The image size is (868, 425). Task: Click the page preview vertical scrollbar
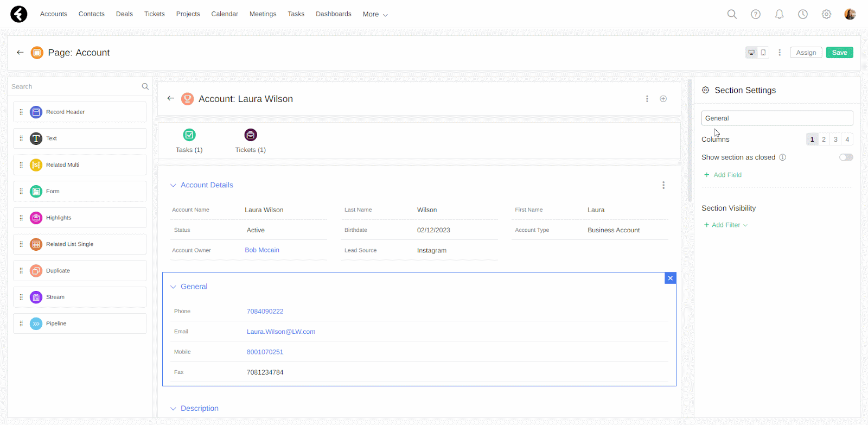(x=690, y=140)
